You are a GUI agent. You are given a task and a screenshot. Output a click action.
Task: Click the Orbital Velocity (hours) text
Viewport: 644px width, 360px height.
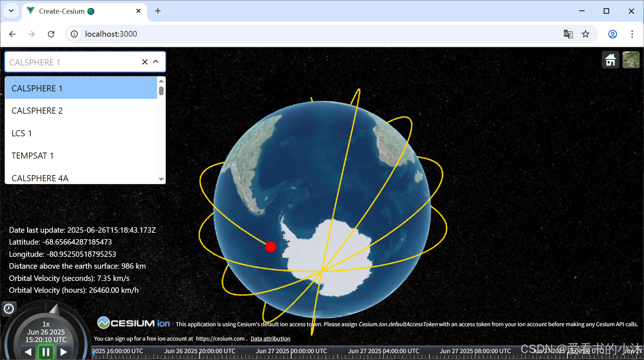click(74, 290)
